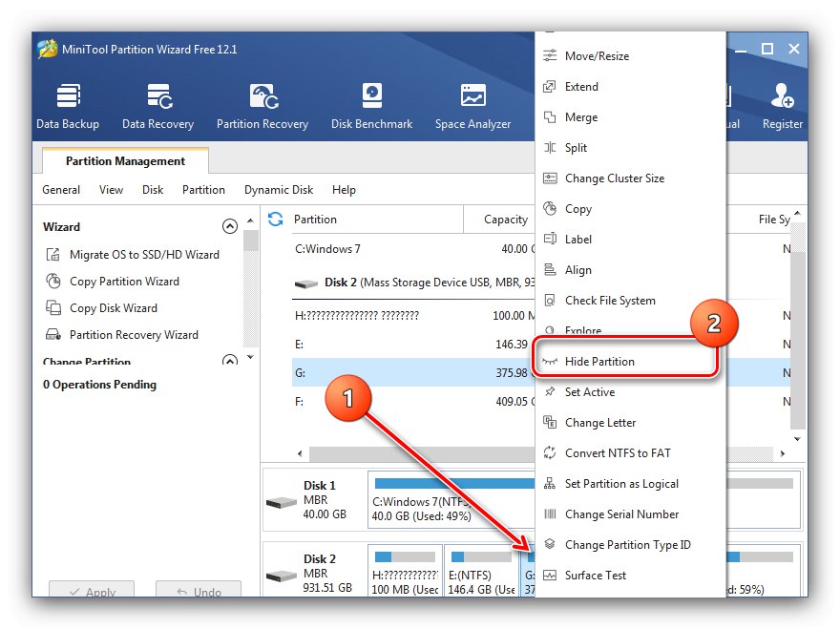The image size is (840, 629).
Task: Click the Copy icon in context menu
Action: (550, 208)
